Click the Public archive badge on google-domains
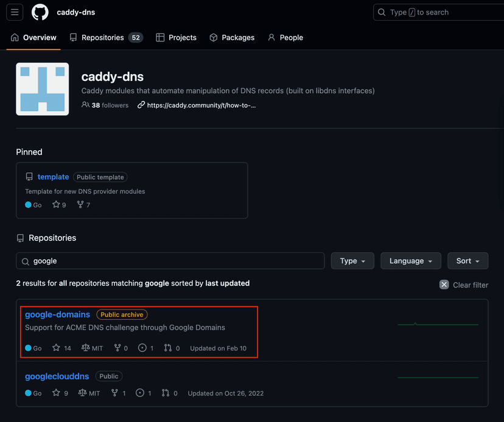504x422 pixels. pyautogui.click(x=122, y=314)
